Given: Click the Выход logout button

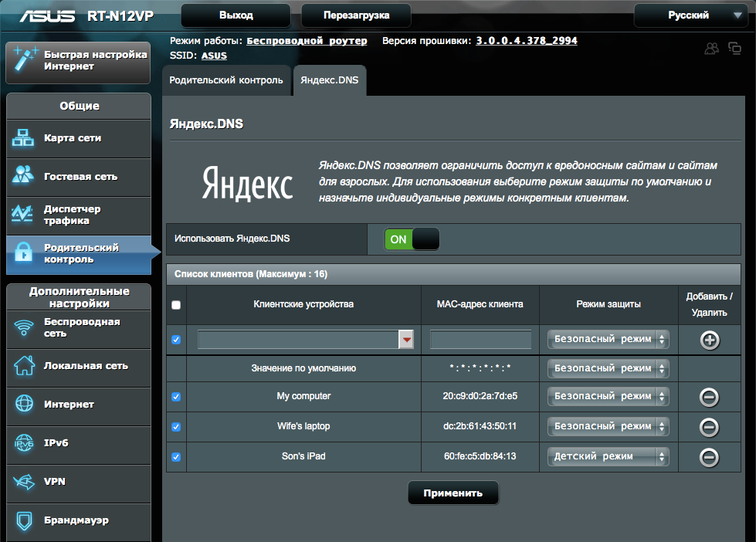Looking at the screenshot, I should point(236,15).
